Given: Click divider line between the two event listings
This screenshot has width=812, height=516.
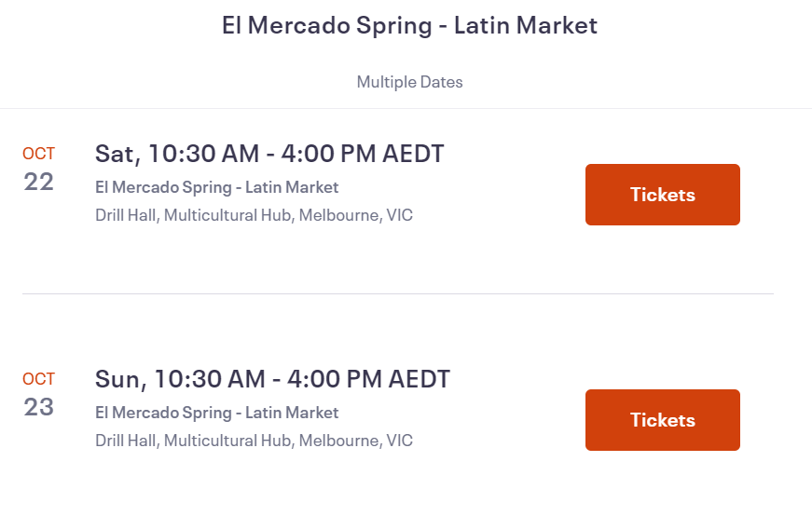Looking at the screenshot, I should click(x=398, y=293).
